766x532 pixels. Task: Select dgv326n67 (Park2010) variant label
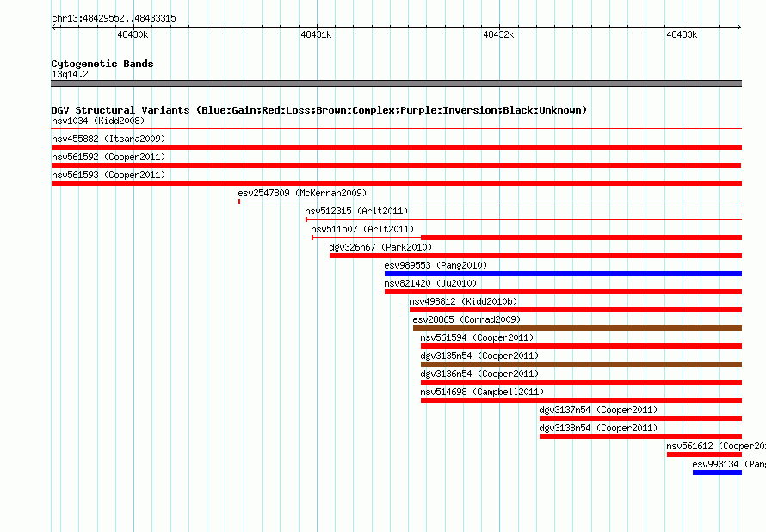380,247
